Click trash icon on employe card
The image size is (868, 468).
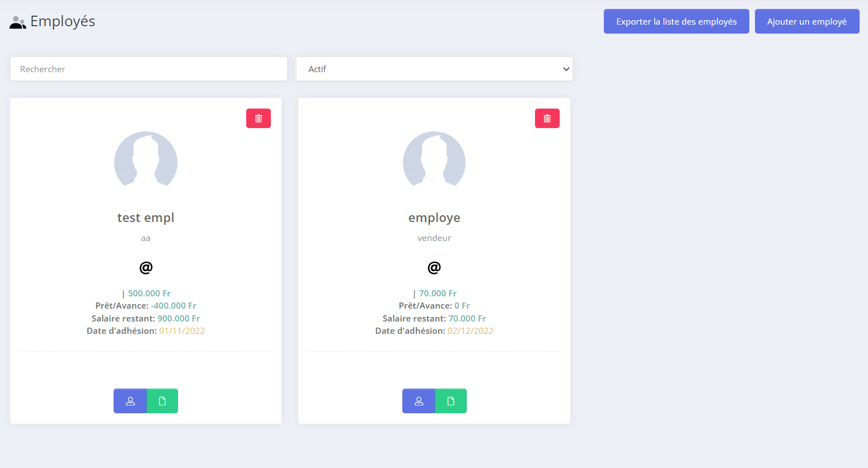[x=547, y=119]
